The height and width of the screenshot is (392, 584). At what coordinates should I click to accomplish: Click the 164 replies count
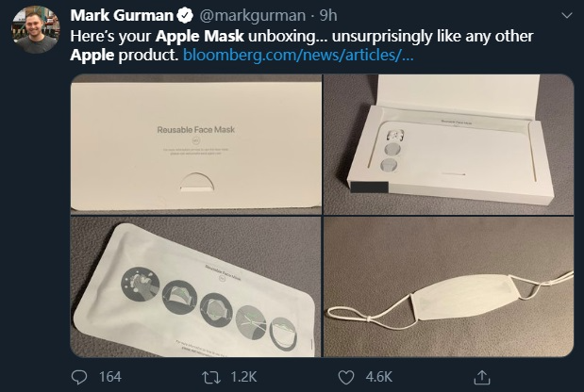click(x=109, y=377)
